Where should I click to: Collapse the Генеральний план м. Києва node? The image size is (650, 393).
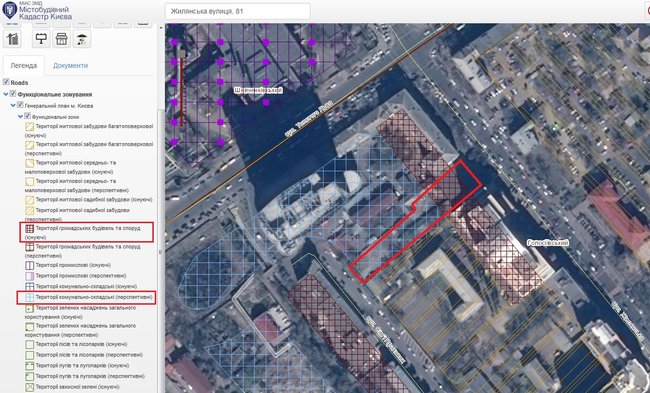click(x=13, y=106)
